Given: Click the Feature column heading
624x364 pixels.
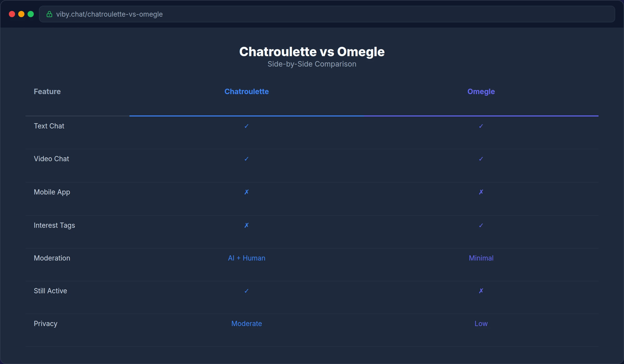Looking at the screenshot, I should tap(47, 92).
